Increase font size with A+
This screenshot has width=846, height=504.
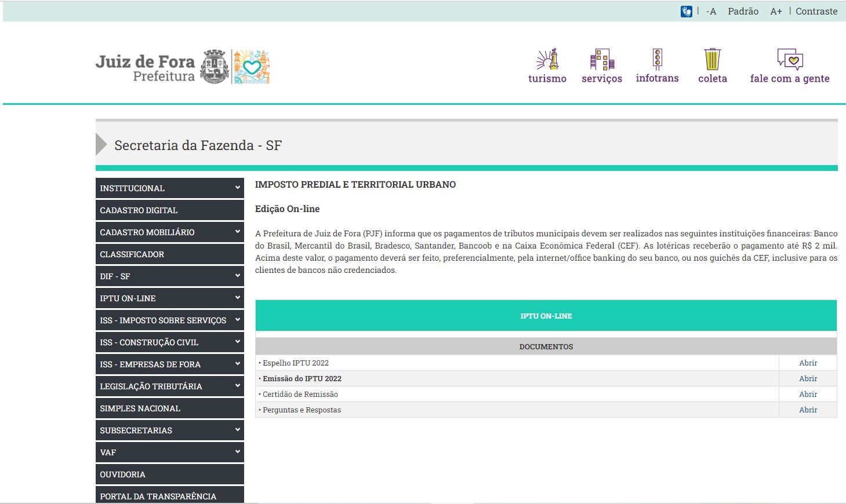point(776,12)
